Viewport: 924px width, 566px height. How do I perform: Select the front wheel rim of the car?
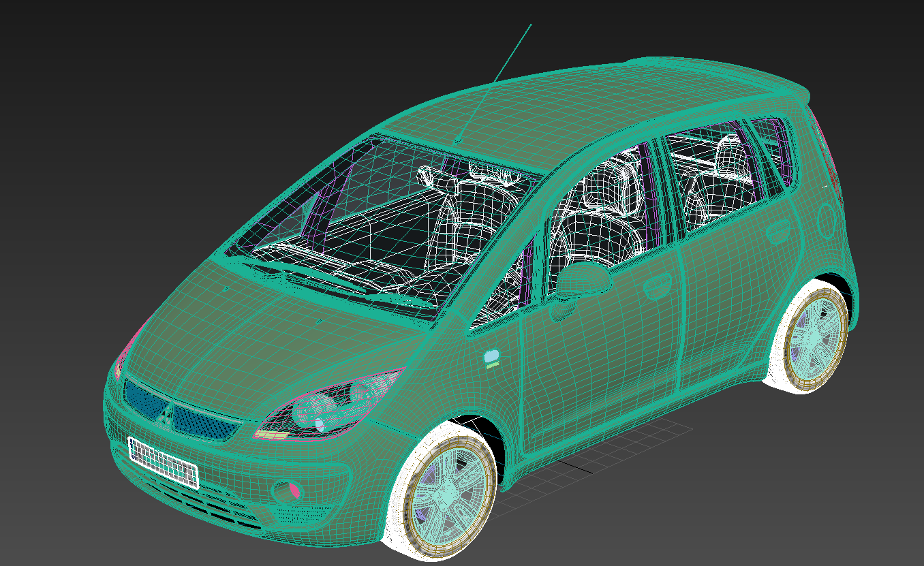(449, 496)
